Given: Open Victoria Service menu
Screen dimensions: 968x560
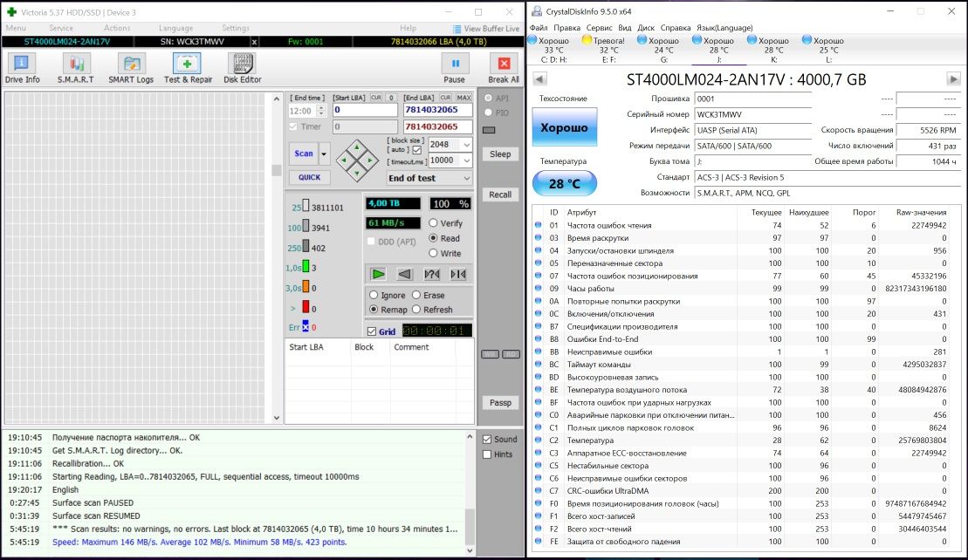Looking at the screenshot, I should (x=61, y=29).
